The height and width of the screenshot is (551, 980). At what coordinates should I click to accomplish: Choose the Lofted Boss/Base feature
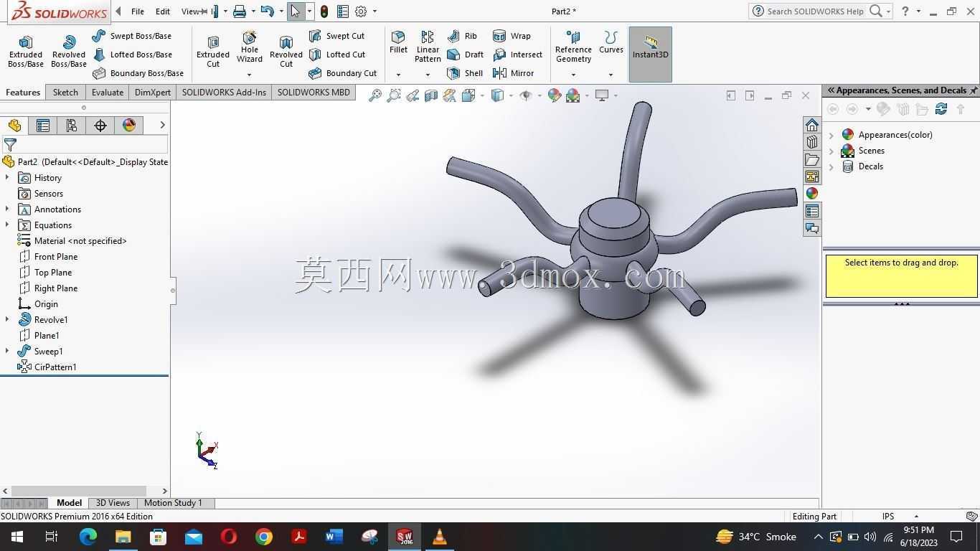(132, 55)
